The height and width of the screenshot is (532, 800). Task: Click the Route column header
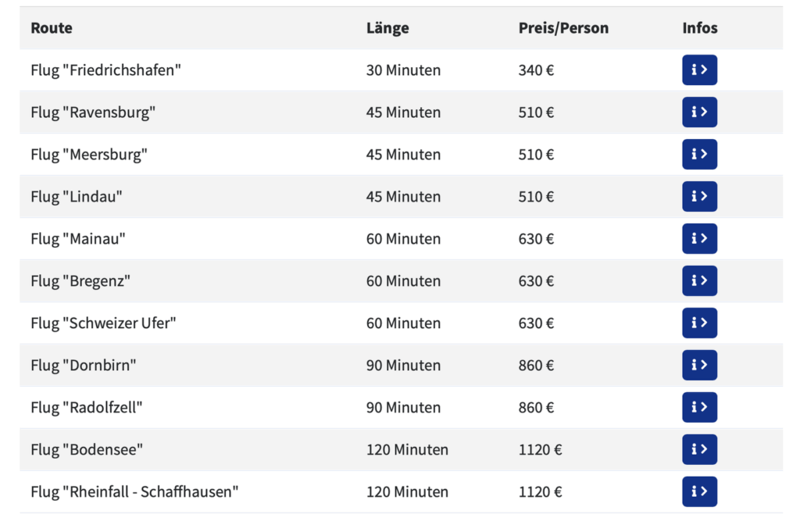click(52, 28)
